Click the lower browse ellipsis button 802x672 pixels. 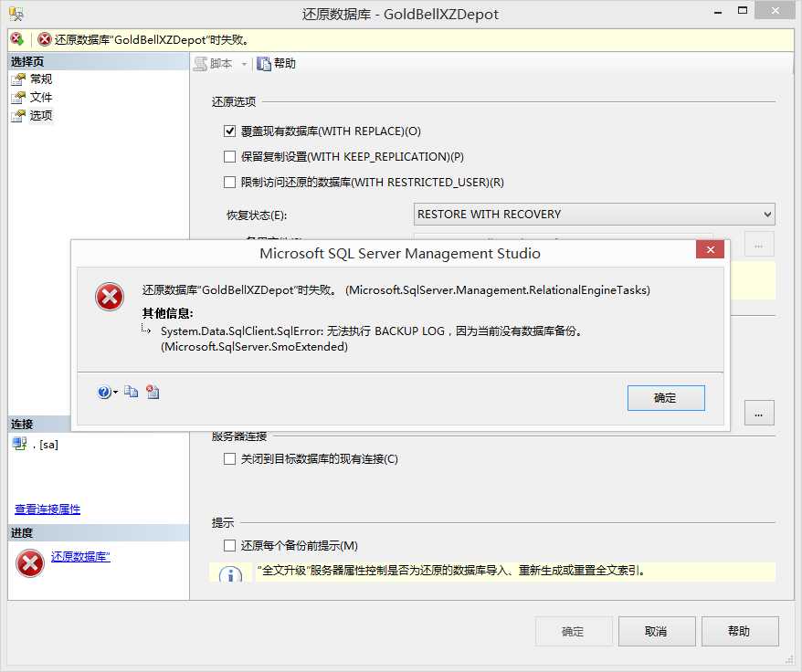coord(759,413)
